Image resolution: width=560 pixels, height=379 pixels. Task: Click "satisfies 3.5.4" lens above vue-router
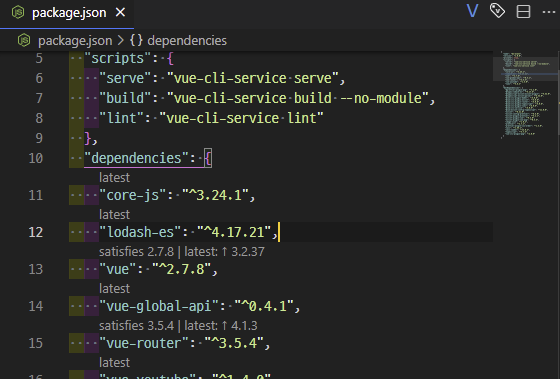pos(136,325)
